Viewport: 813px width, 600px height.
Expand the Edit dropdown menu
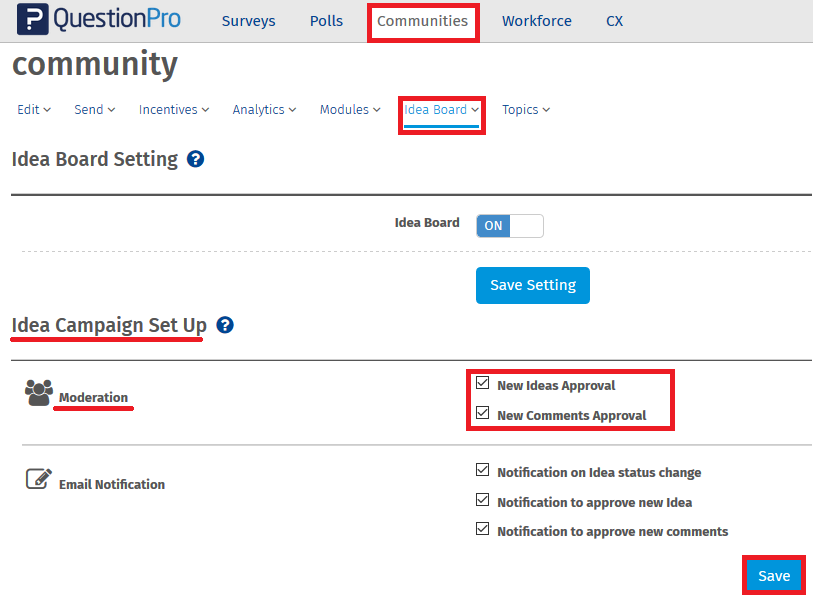click(x=34, y=110)
